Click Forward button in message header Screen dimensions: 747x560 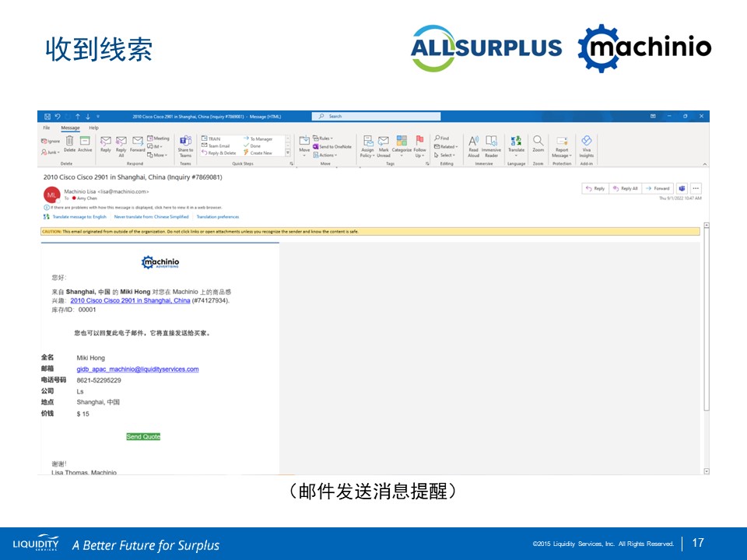658,188
